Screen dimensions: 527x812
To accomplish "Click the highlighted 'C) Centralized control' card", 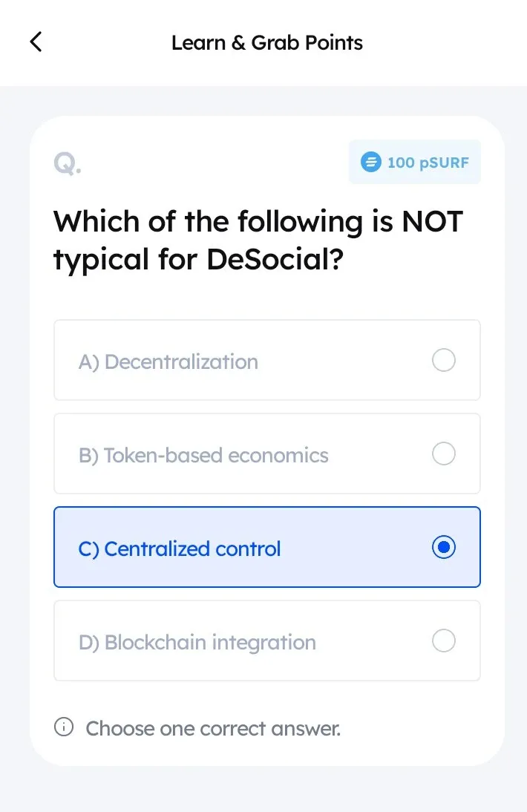I will [267, 547].
